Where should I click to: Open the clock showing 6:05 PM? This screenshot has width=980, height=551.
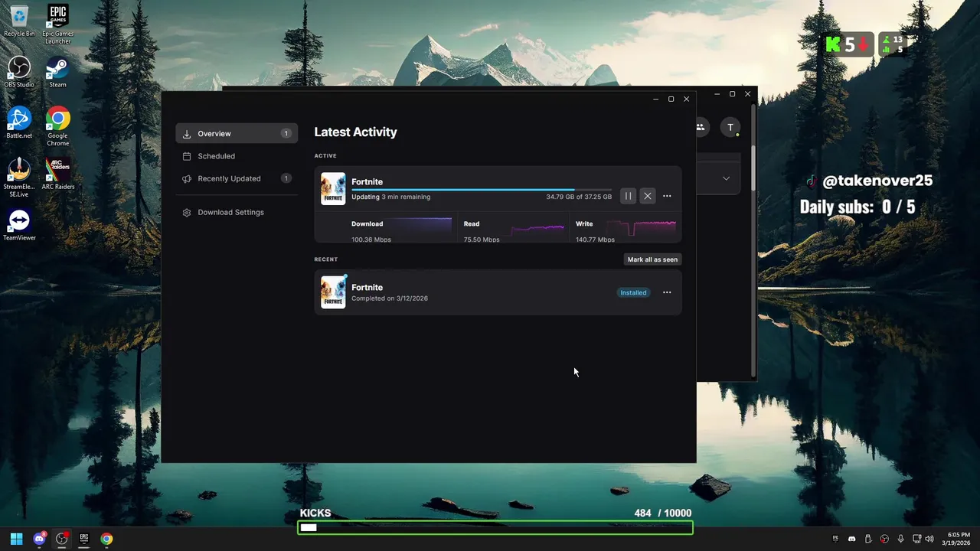tap(958, 539)
